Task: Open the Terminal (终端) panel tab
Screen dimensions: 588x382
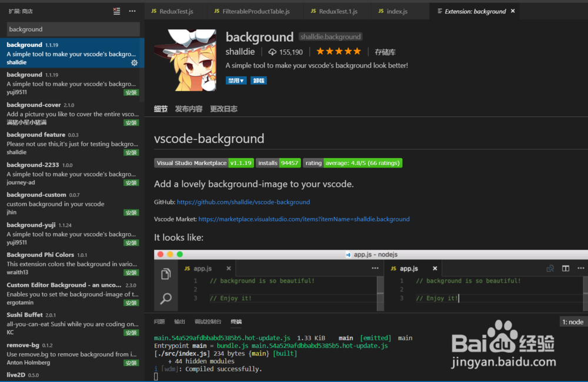Action: (x=236, y=321)
